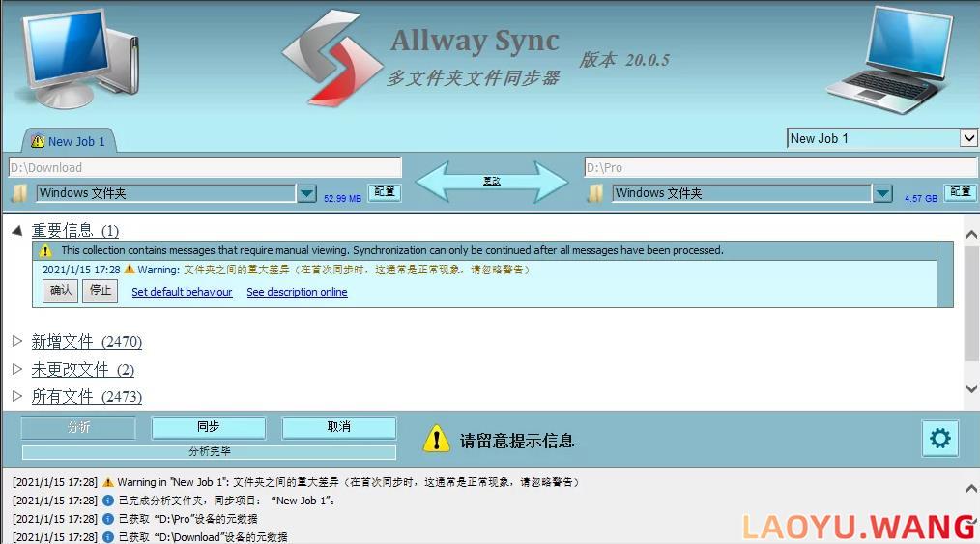This screenshot has width=980, height=544.
Task: Click the right folder icon beside D:\Pro
Action: tap(595, 193)
